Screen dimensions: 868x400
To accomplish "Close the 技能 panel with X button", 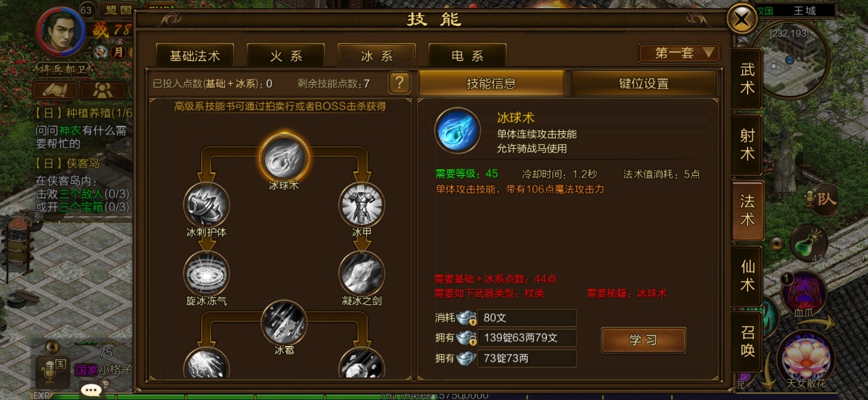I will pyautogui.click(x=741, y=19).
